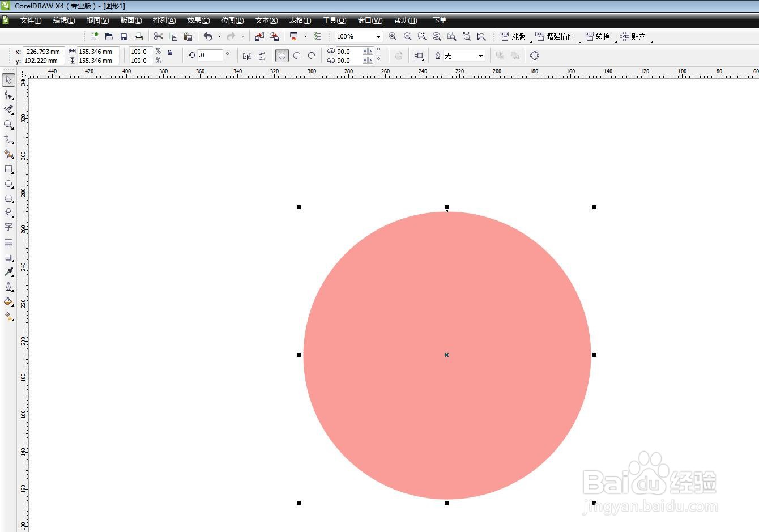The image size is (759, 532).
Task: Select the Basic Shapes tool
Action: coord(8,213)
